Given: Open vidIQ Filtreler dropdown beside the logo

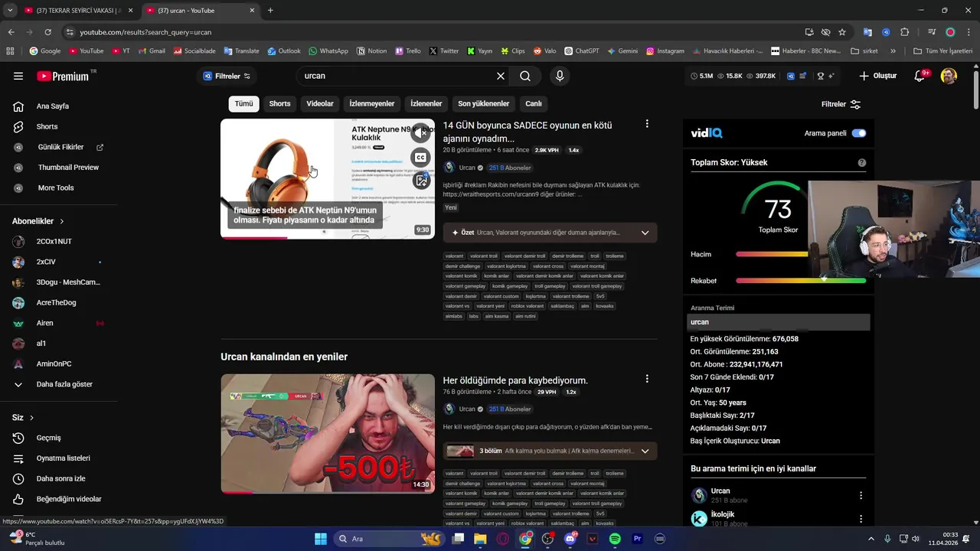Looking at the screenshot, I should (x=227, y=76).
